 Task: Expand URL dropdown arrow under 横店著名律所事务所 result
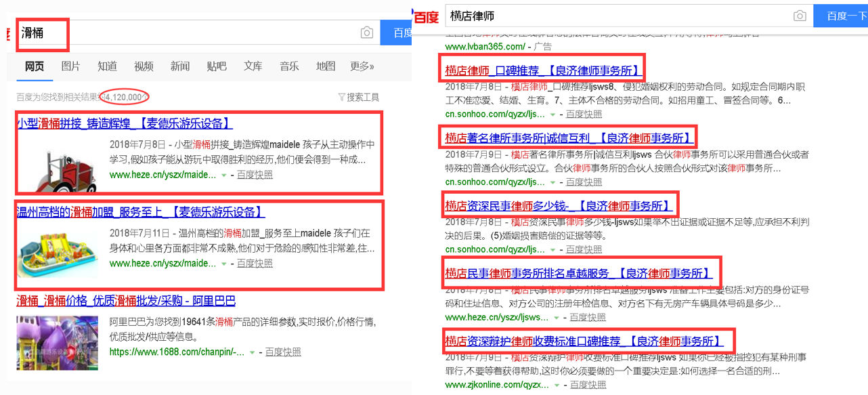pos(553,182)
